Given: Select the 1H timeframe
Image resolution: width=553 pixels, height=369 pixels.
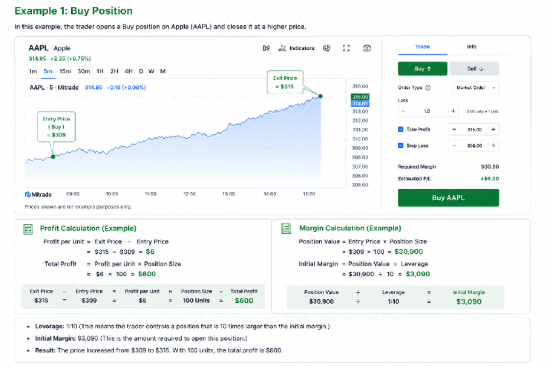Looking at the screenshot, I should point(100,71).
